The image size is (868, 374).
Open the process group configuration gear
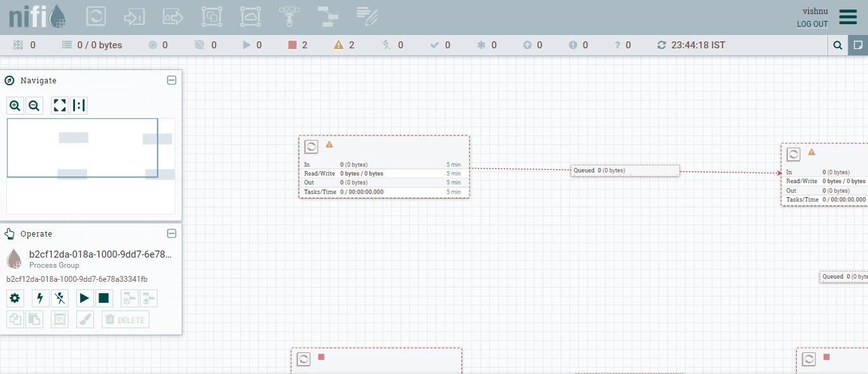(15, 298)
